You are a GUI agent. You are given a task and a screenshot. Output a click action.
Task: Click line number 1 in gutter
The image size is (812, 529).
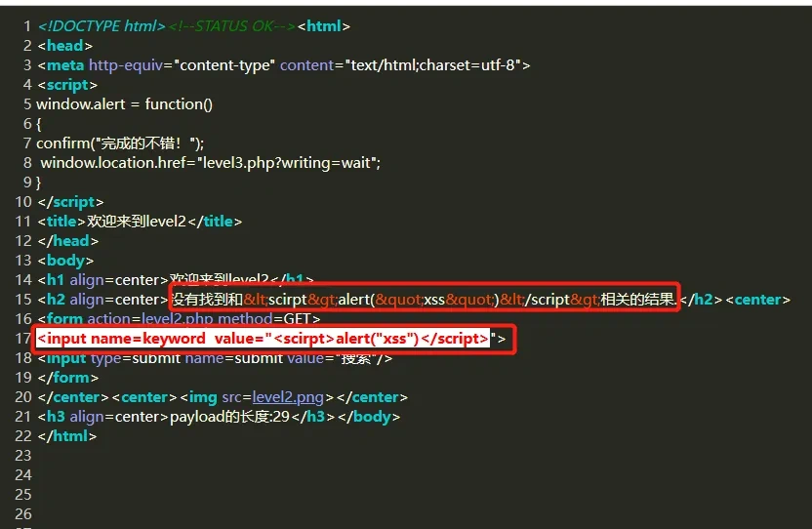point(27,26)
